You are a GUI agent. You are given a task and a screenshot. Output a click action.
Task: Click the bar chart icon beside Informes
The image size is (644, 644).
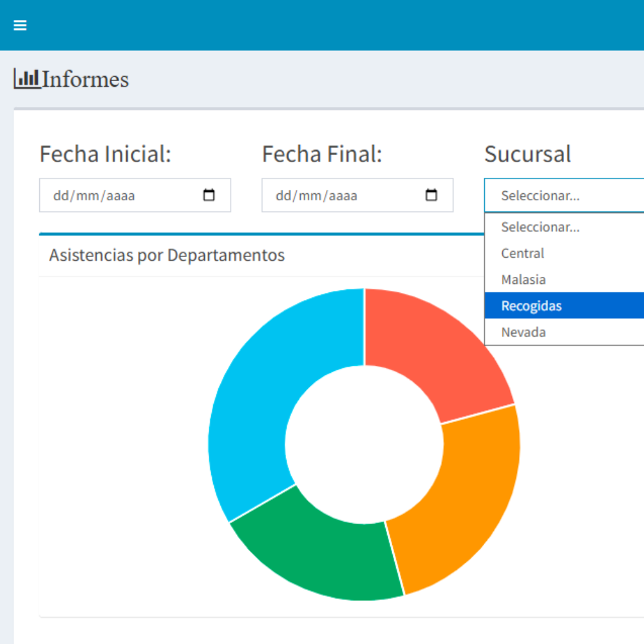(27, 79)
